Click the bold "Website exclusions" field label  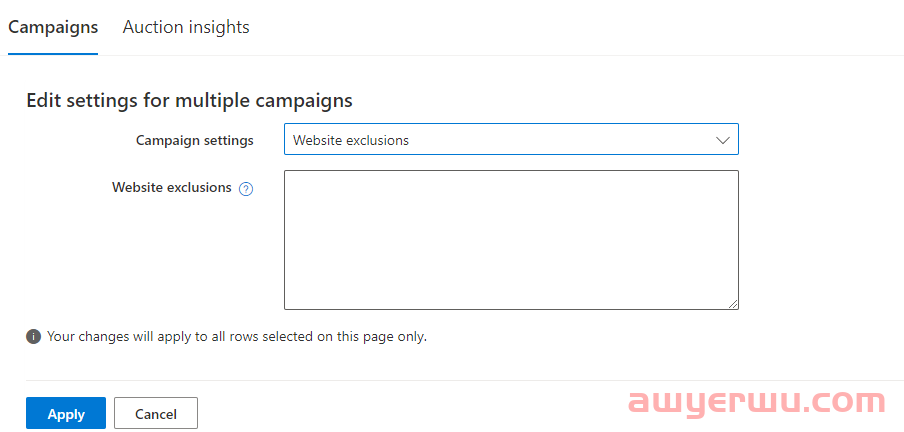(x=171, y=187)
